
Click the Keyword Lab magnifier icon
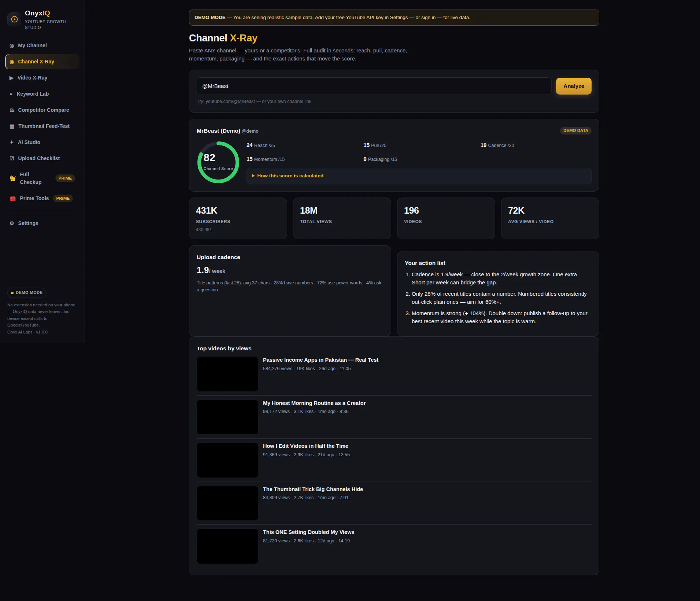click(11, 94)
